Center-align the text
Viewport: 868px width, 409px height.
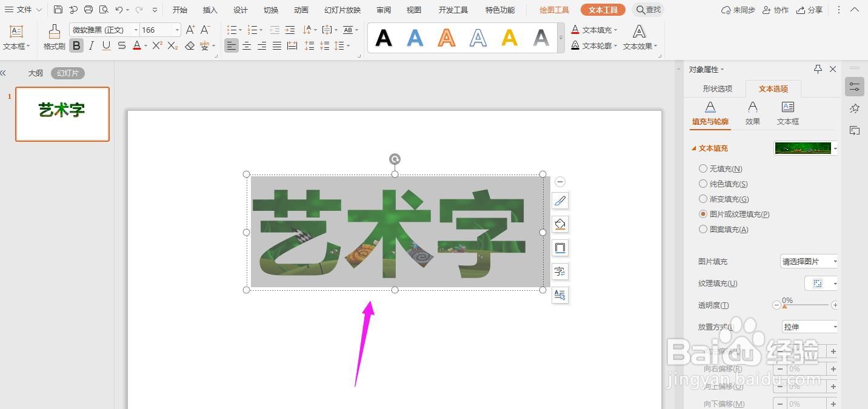point(247,45)
